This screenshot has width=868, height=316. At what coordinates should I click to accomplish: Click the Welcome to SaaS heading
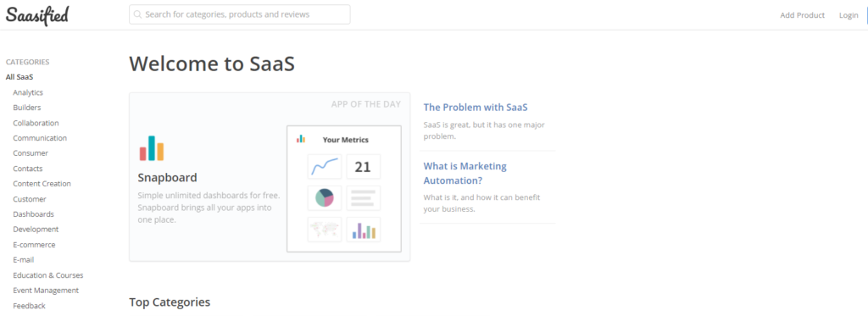click(x=212, y=64)
